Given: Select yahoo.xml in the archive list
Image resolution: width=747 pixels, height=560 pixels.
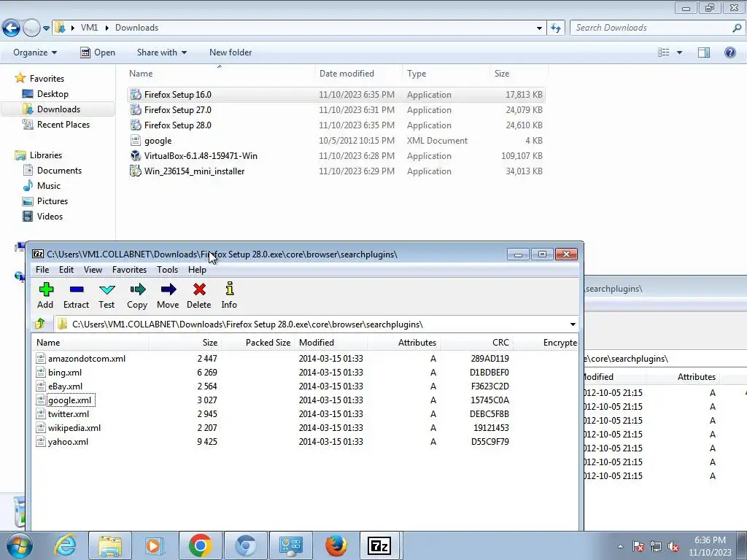Looking at the screenshot, I should point(68,441).
